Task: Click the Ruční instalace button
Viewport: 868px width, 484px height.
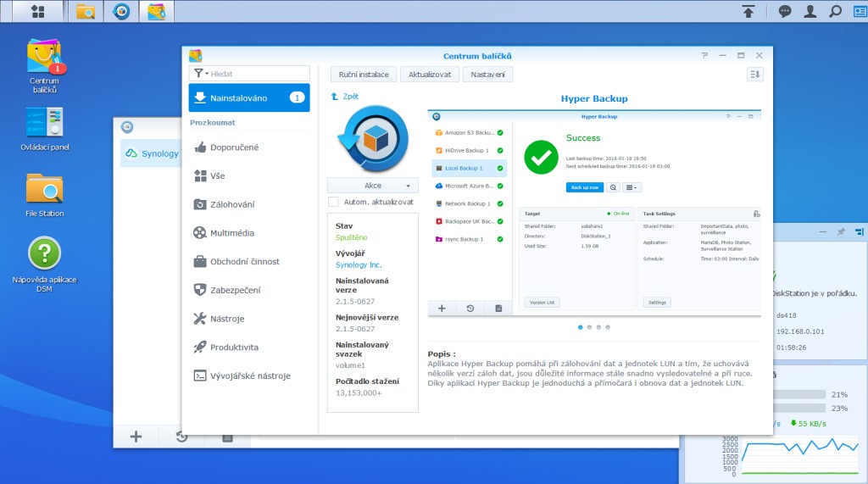Action: tap(364, 75)
